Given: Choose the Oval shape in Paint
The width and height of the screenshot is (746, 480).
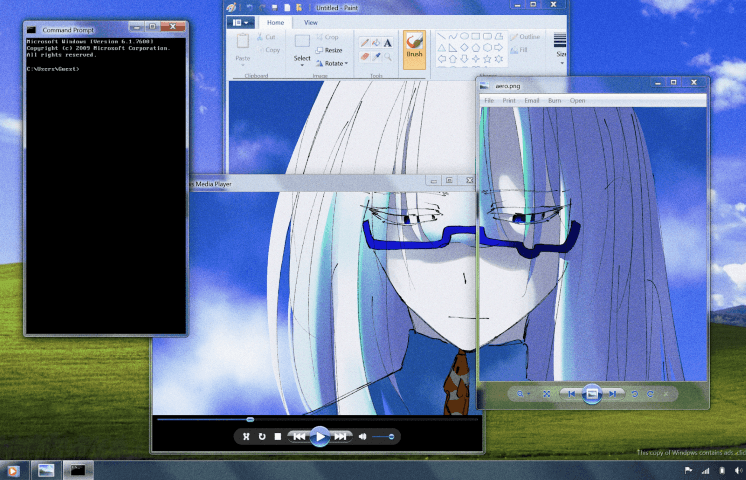Looking at the screenshot, I should [464, 37].
